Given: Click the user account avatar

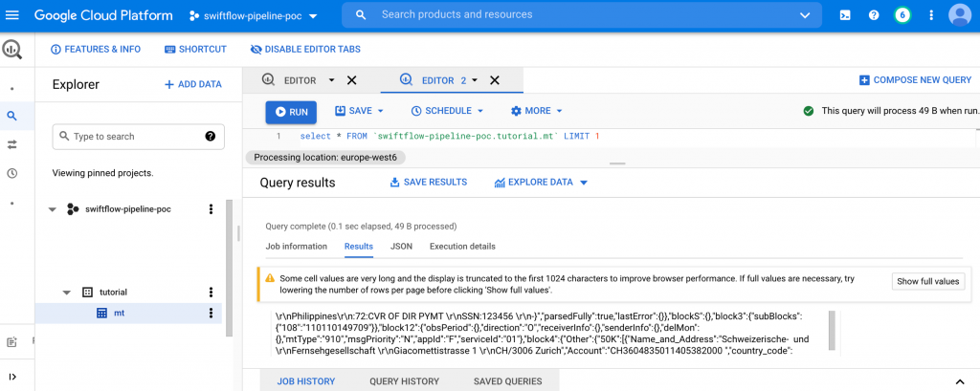Looking at the screenshot, I should tap(959, 15).
